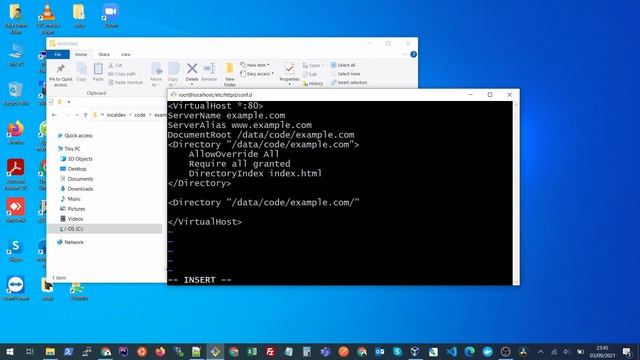Click Edit in Explorer ribbon Open group
640x360 pixels.
[310, 74]
